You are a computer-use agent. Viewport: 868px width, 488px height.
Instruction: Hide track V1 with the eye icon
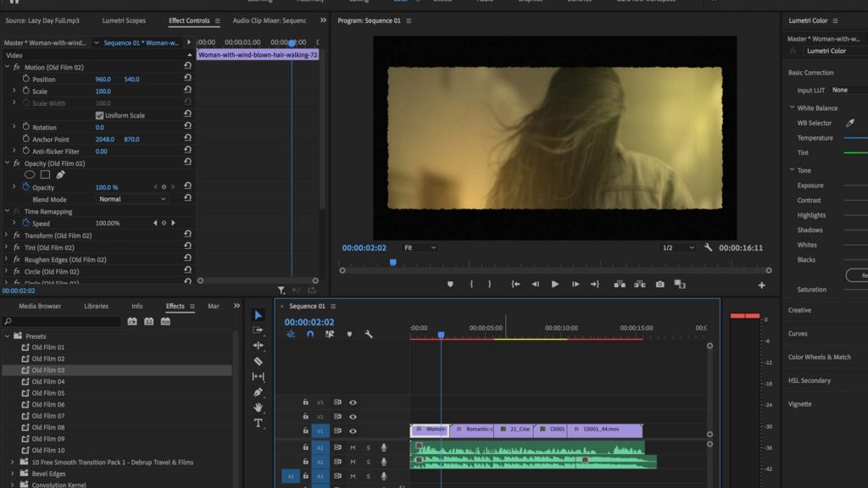(353, 430)
